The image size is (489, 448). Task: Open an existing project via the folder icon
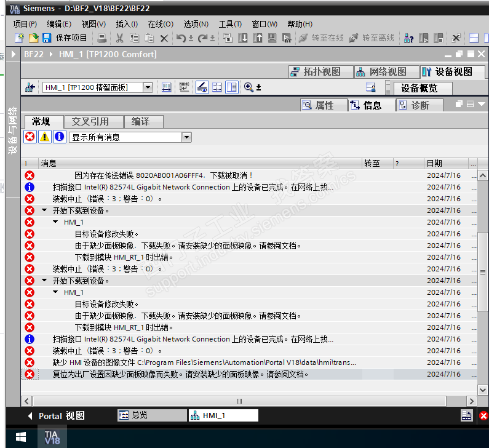(33, 38)
